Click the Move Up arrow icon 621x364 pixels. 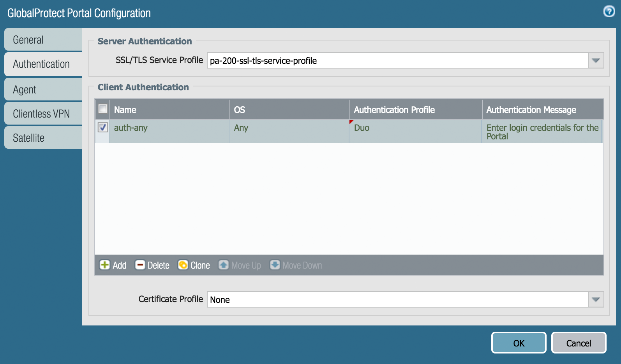[223, 265]
